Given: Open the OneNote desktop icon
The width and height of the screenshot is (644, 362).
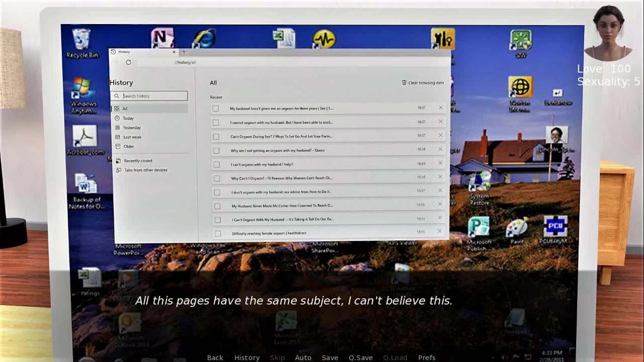Looking at the screenshot, I should click(163, 37).
